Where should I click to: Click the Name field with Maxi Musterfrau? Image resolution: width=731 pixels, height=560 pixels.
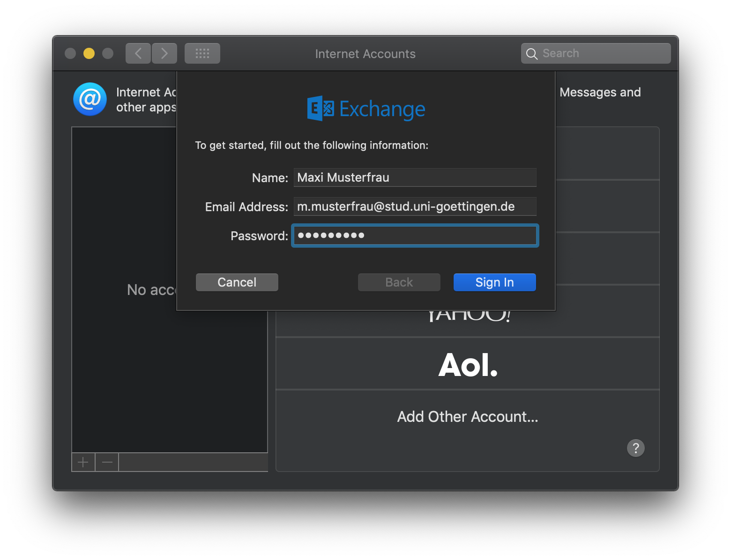(415, 177)
